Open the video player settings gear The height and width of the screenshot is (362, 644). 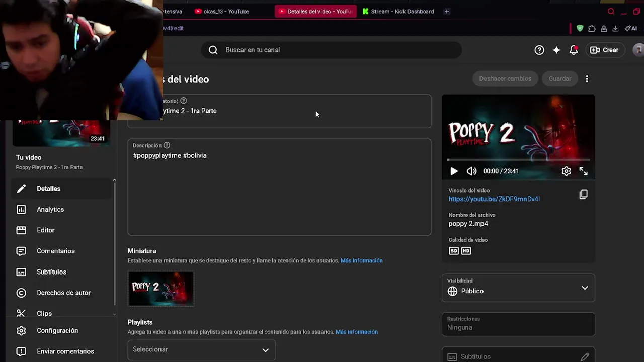(566, 171)
